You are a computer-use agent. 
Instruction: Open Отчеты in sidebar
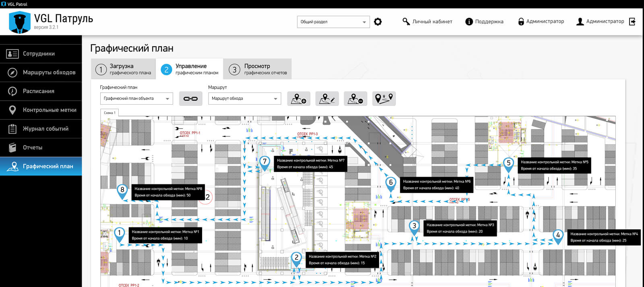pos(41,148)
